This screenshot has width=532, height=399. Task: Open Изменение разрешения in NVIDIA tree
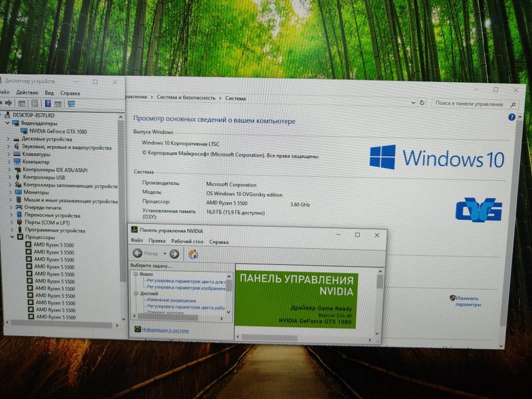[x=171, y=300]
